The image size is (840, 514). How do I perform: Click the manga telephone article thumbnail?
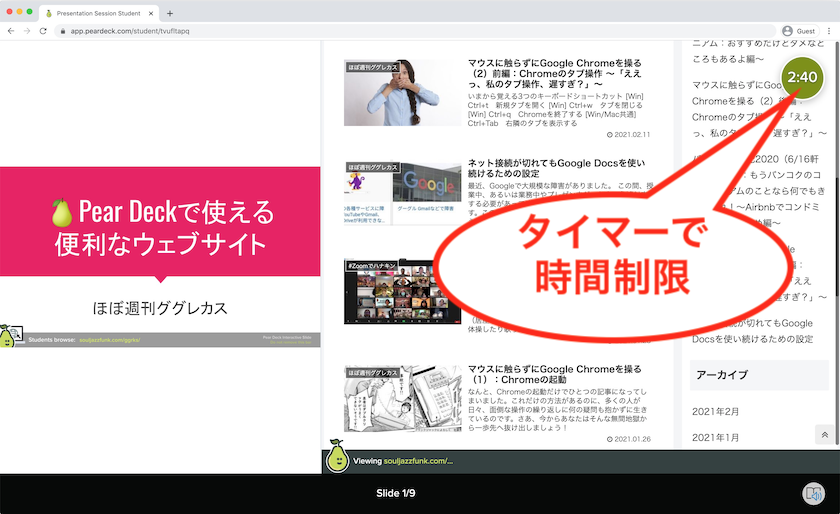[399, 398]
